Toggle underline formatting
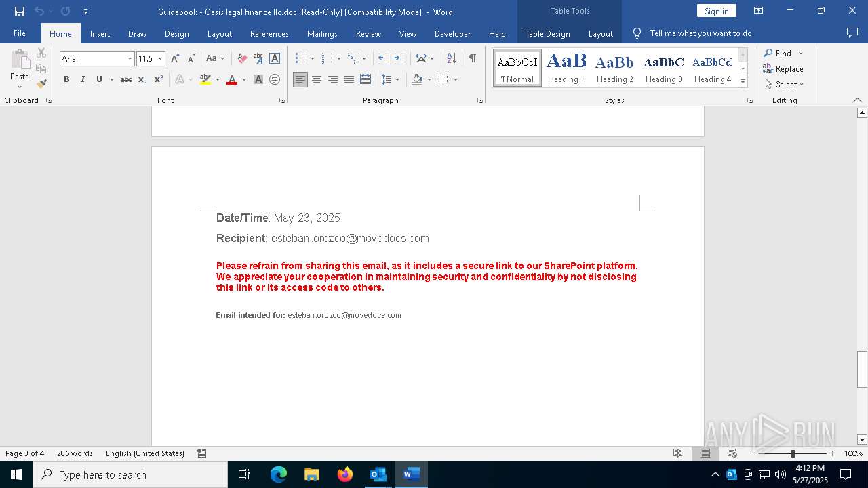 point(99,79)
